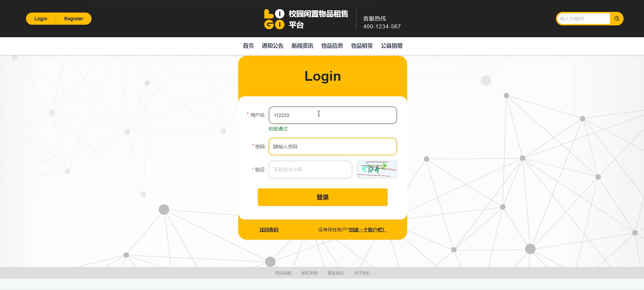
Task: Open 联系我们 footer link
Action: tap(336, 273)
